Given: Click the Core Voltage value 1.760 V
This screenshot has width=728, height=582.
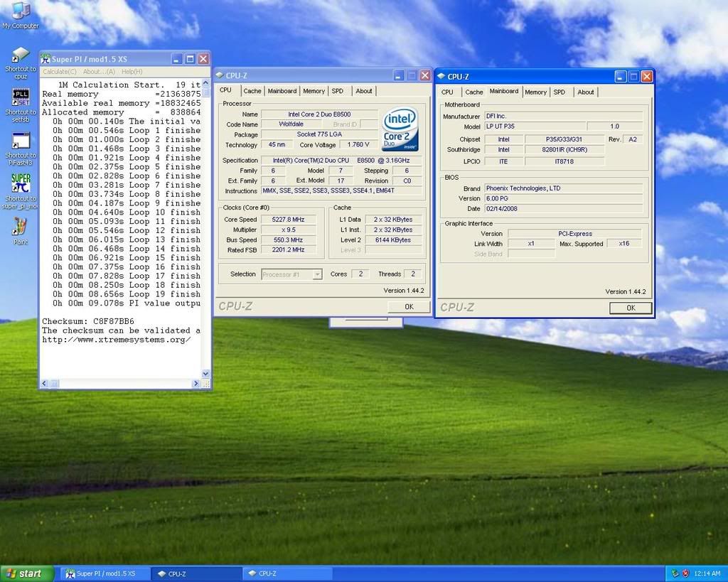Looking at the screenshot, I should pyautogui.click(x=358, y=144).
